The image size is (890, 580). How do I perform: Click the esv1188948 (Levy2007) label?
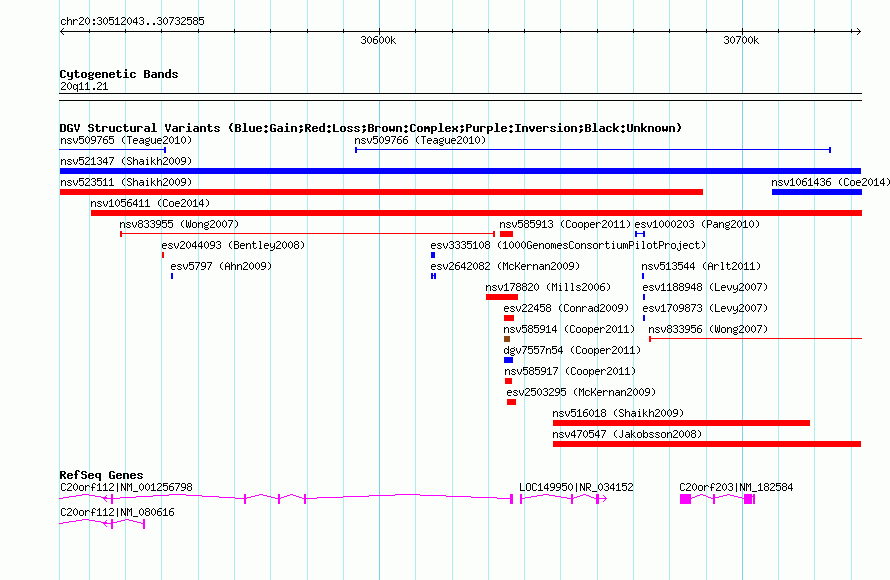(x=705, y=287)
